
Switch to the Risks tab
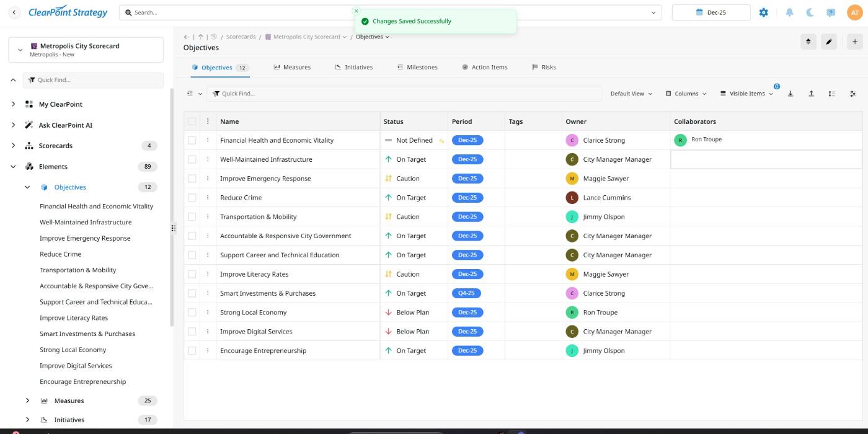544,67
